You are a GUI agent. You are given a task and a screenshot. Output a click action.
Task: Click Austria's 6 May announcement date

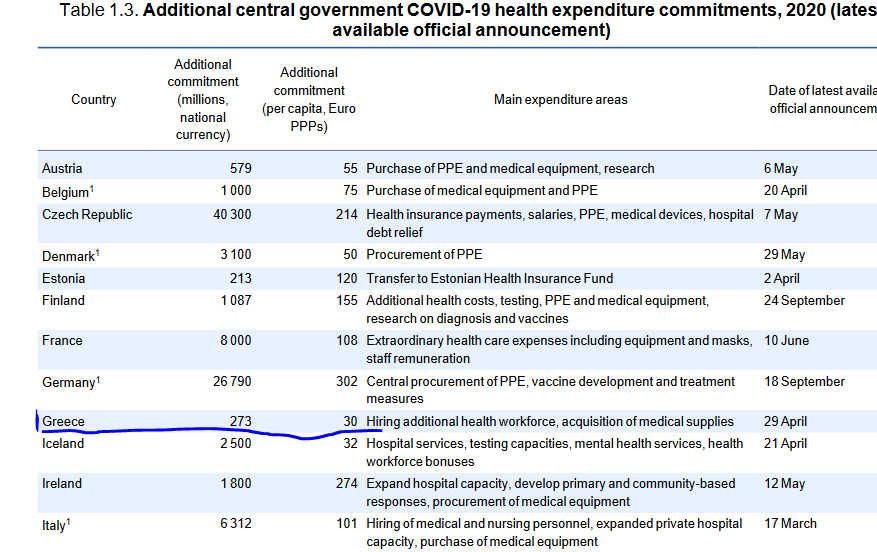780,169
